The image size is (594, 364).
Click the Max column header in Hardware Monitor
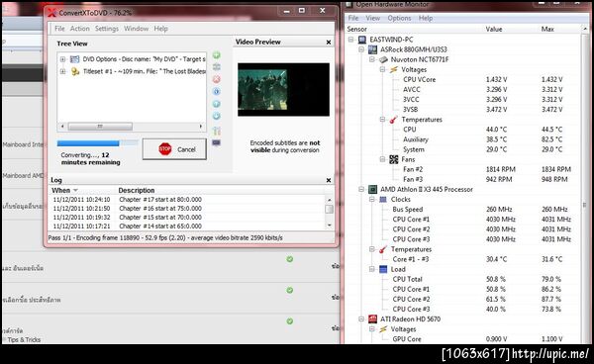click(x=547, y=29)
